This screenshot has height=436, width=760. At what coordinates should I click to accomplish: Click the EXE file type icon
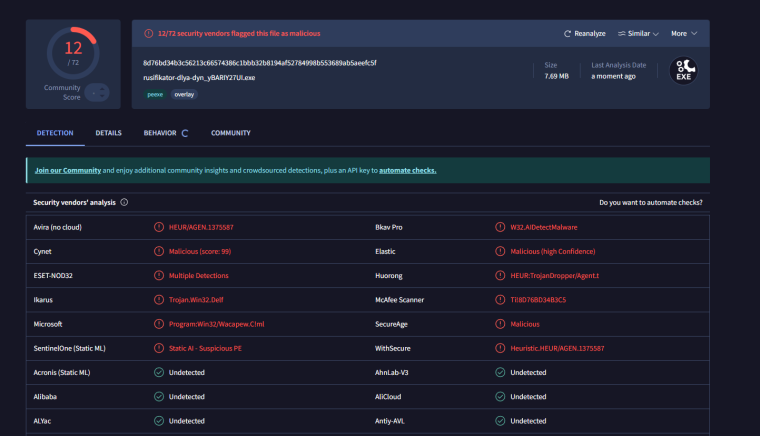point(683,71)
